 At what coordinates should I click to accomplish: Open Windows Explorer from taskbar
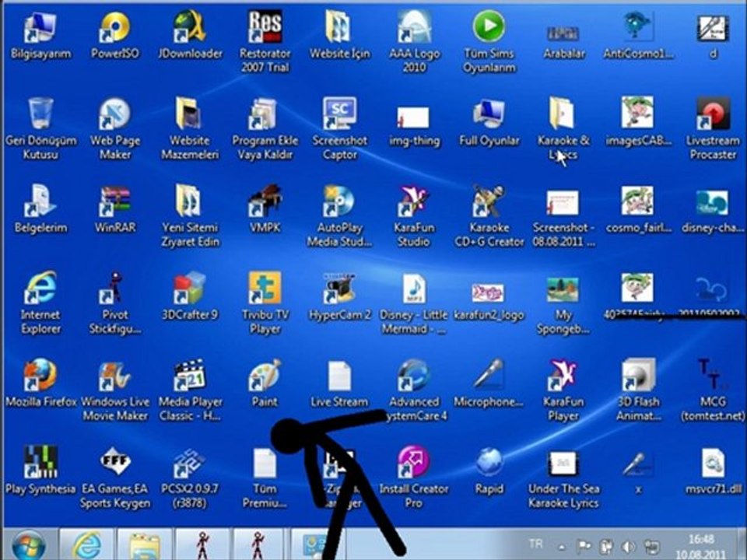point(145,544)
